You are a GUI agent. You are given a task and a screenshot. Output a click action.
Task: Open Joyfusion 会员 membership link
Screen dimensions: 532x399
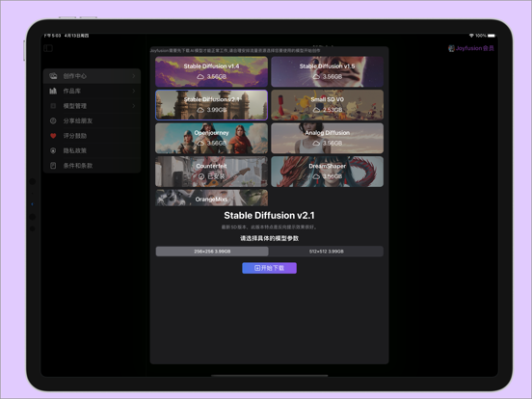pyautogui.click(x=471, y=48)
